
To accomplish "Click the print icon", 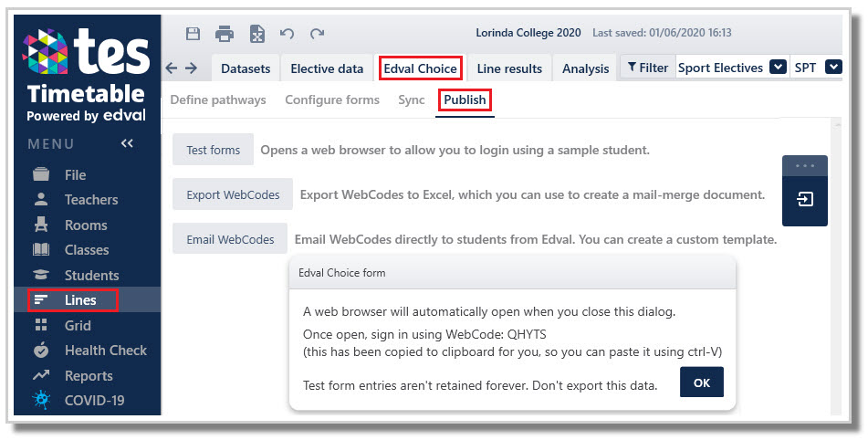I will (x=225, y=34).
